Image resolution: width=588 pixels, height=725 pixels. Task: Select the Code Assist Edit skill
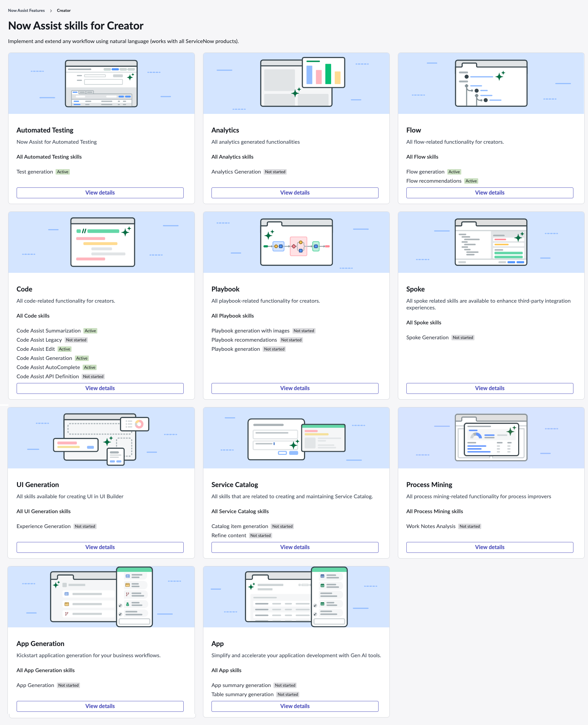click(36, 349)
